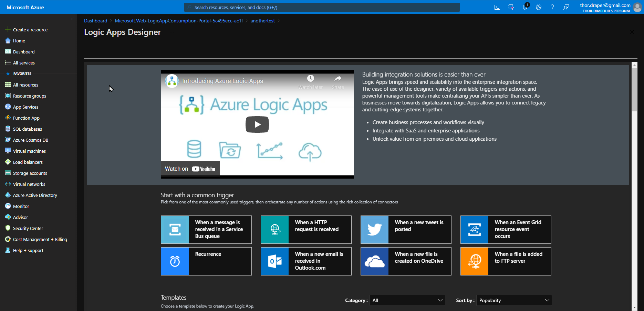This screenshot has width=644, height=311.
Task: Click the FTP server trigger icon
Action: coord(475,261)
